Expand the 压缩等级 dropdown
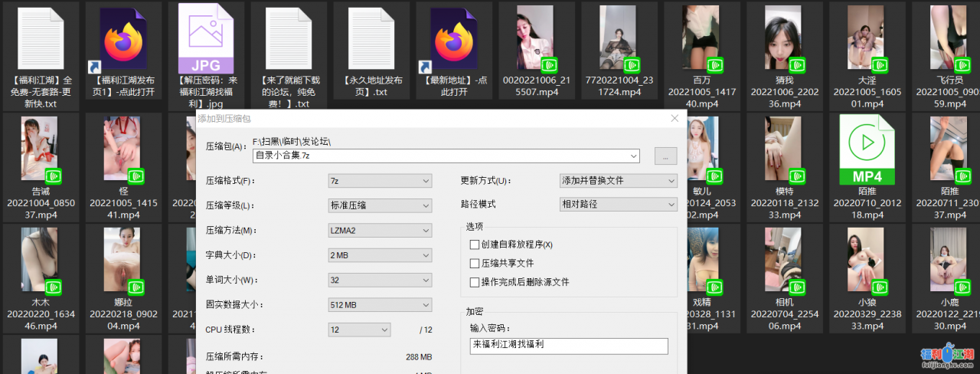The height and width of the screenshot is (374, 980). (x=380, y=205)
